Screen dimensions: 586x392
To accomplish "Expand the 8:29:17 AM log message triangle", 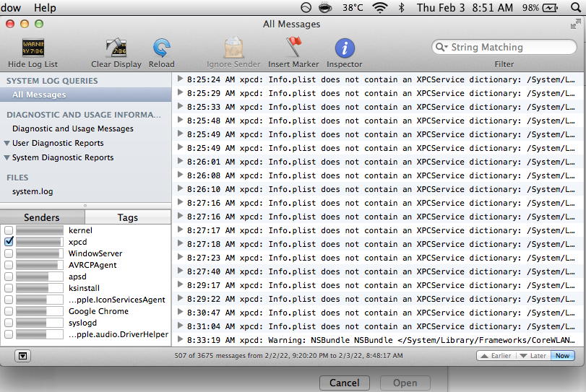I will click(x=180, y=284).
